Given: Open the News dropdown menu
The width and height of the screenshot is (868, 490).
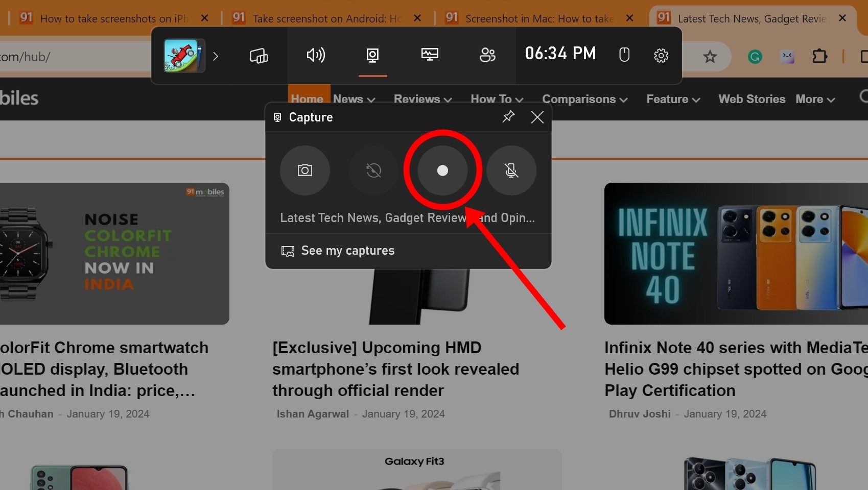Looking at the screenshot, I should point(354,99).
